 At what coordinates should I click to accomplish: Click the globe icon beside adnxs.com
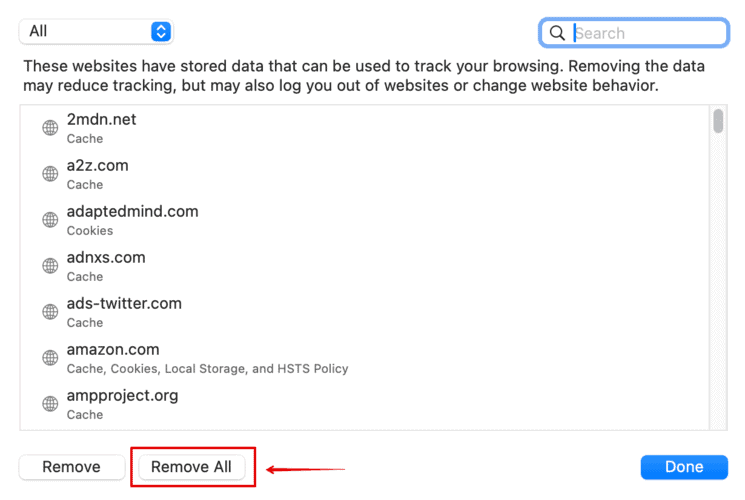50,266
